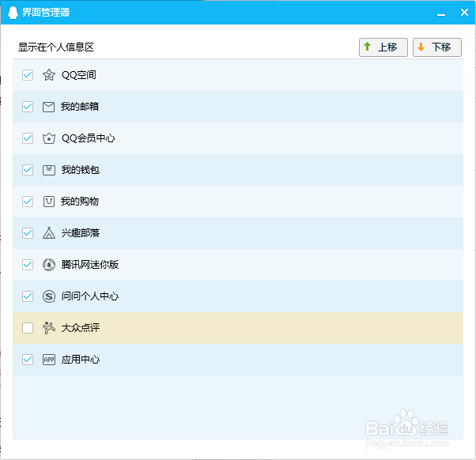This screenshot has height=460, width=476.
Task: Disable the 我的钱包 checkbox
Action: coord(28,170)
